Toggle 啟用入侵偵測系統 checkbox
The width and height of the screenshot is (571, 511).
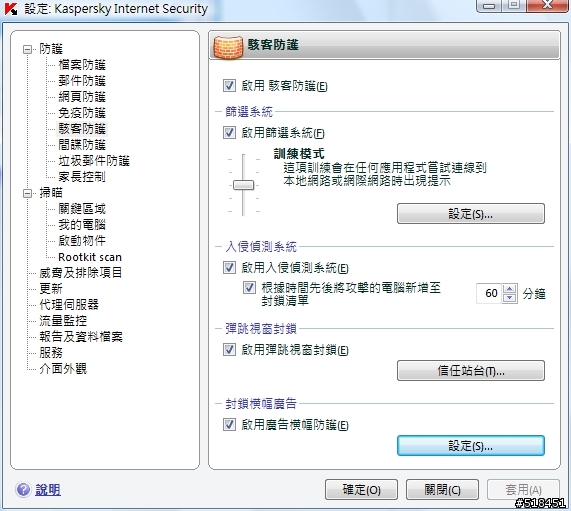coord(229,268)
